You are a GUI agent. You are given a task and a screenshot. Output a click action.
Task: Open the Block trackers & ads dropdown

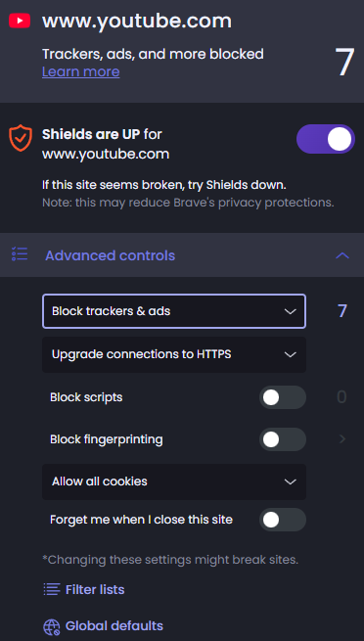174,311
